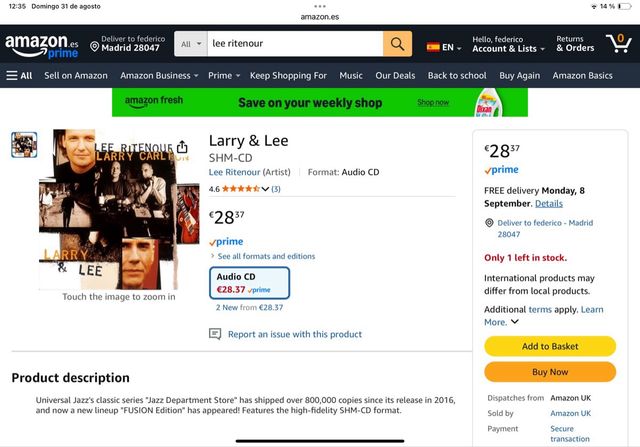
Task: Open the shopping basket icon
Action: [x=618, y=44]
